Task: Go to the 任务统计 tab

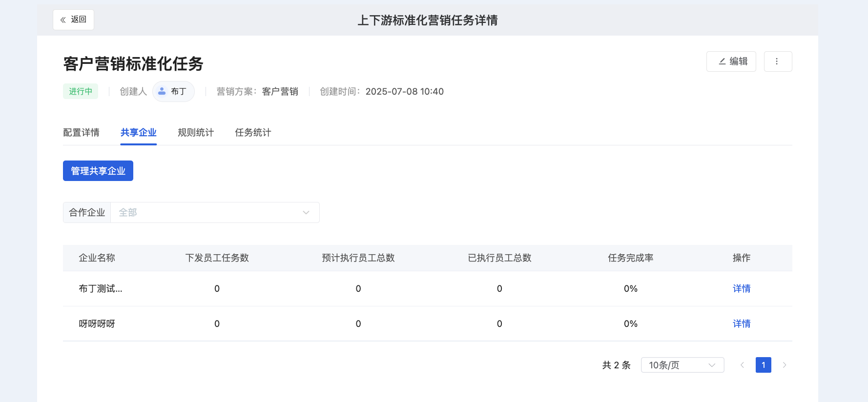Action: pos(253,132)
